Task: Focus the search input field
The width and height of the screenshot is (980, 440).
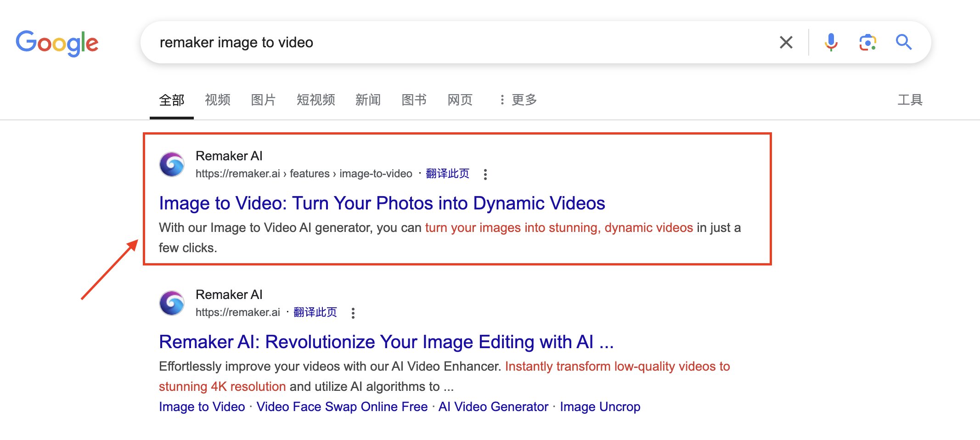Action: pyautogui.click(x=459, y=42)
